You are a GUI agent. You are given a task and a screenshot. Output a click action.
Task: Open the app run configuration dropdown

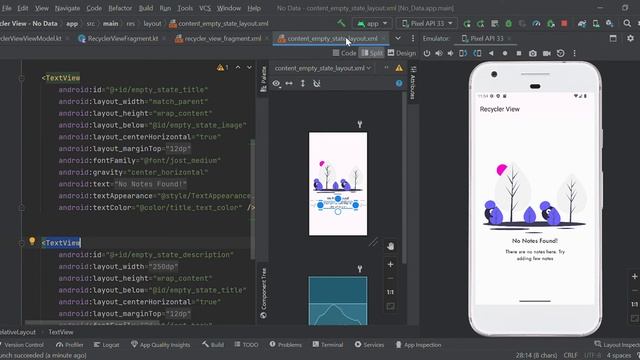(372, 24)
